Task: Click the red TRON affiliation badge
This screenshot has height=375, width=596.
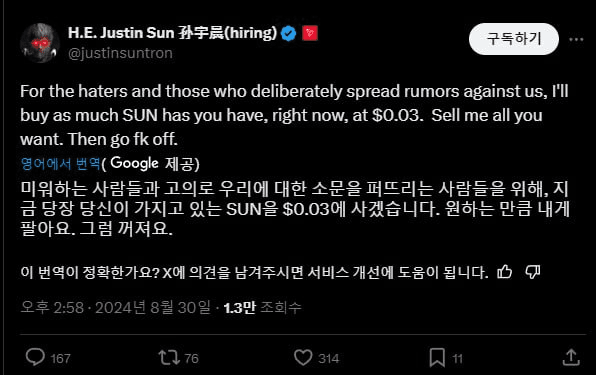Action: pyautogui.click(x=310, y=33)
